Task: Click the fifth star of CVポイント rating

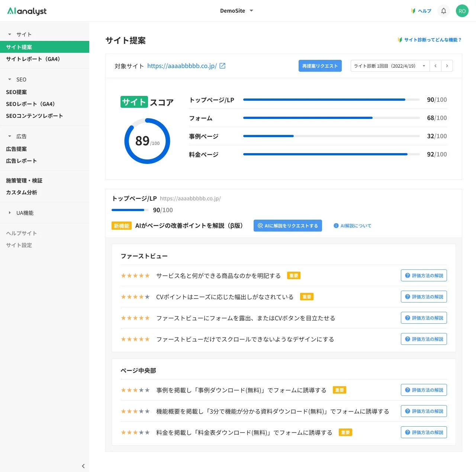Action: pos(147,297)
